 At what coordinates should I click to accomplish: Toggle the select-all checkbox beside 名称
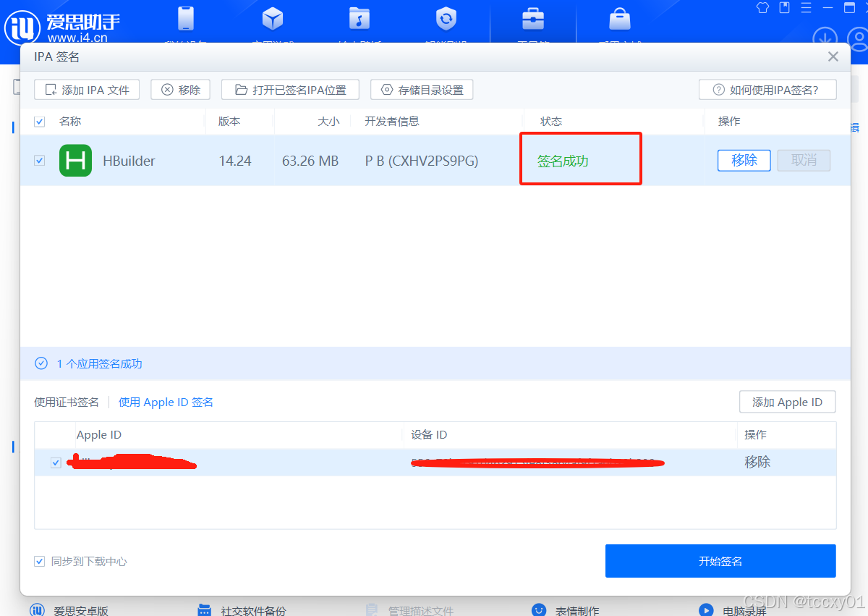(x=40, y=122)
